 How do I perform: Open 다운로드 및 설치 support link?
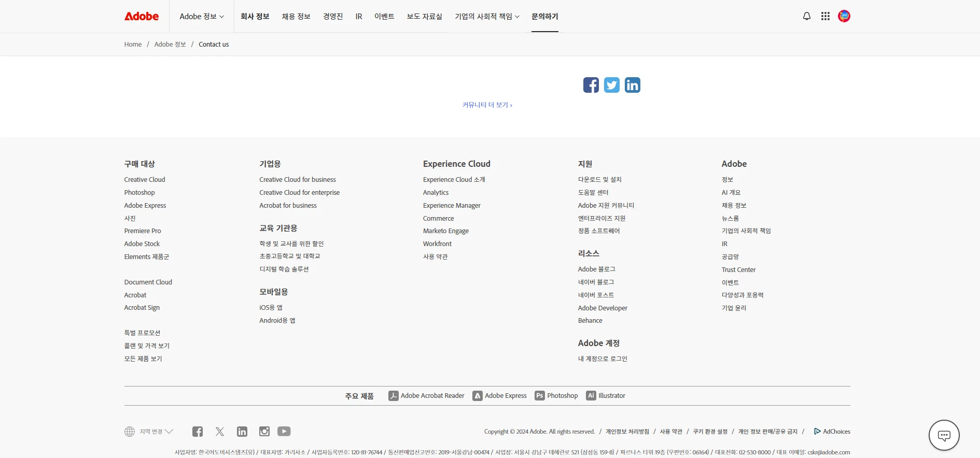600,180
